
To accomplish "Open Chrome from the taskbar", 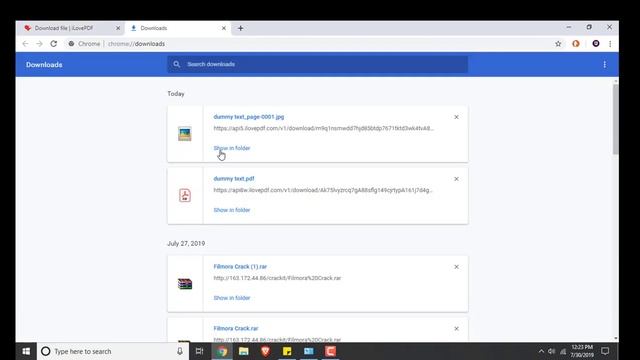I will click(222, 351).
